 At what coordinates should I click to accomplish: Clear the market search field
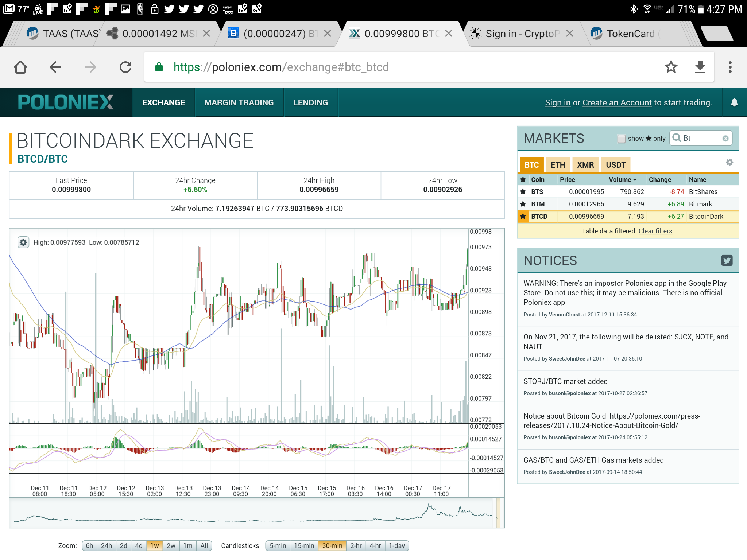(725, 138)
